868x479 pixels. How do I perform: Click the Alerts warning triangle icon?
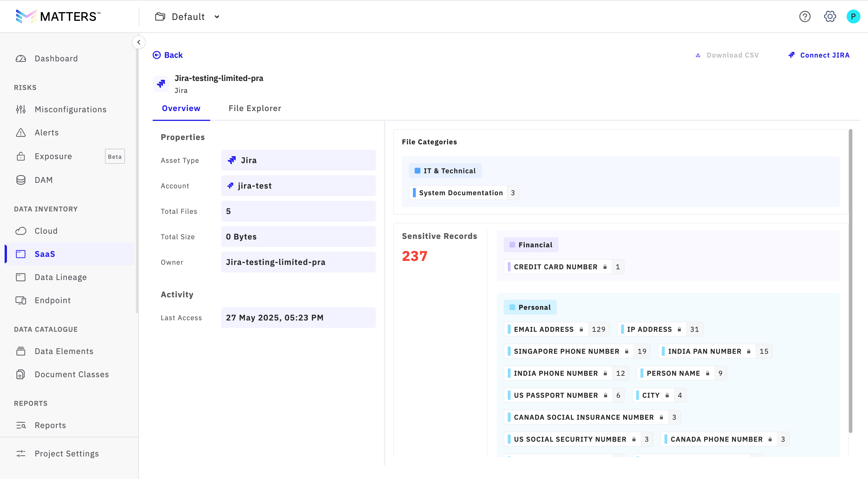[x=21, y=133]
